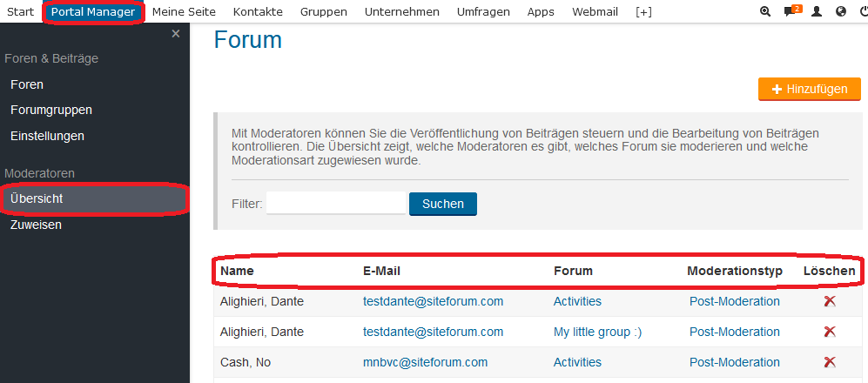Viewport: 868px width, 383px height.
Task: Open the testdante@siteforum.com link in first row
Action: [433, 301]
